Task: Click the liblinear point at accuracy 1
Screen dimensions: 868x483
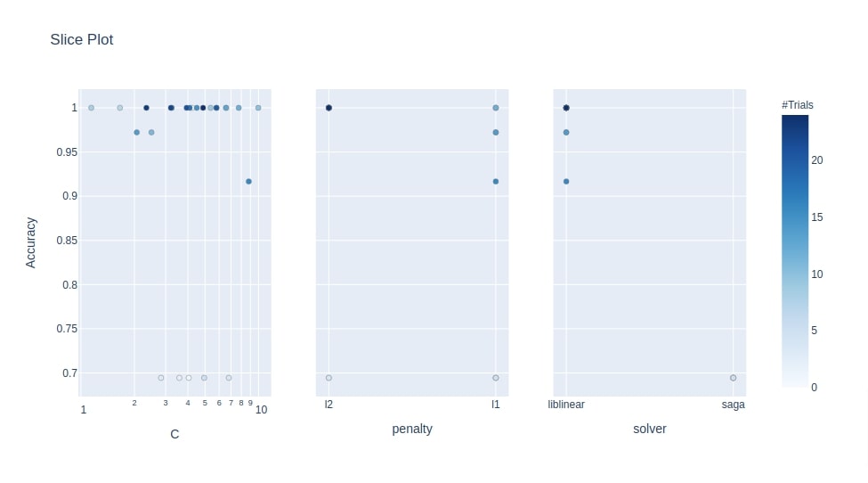Action: [566, 108]
